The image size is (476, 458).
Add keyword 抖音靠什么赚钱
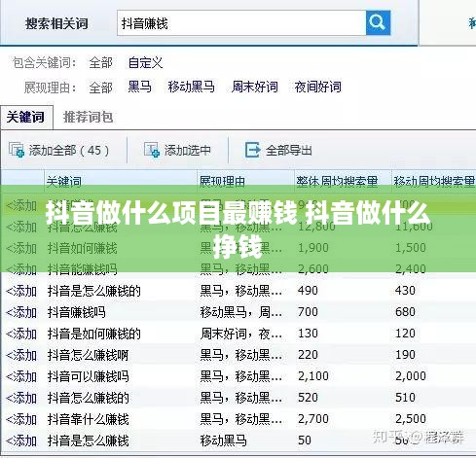(x=21, y=419)
